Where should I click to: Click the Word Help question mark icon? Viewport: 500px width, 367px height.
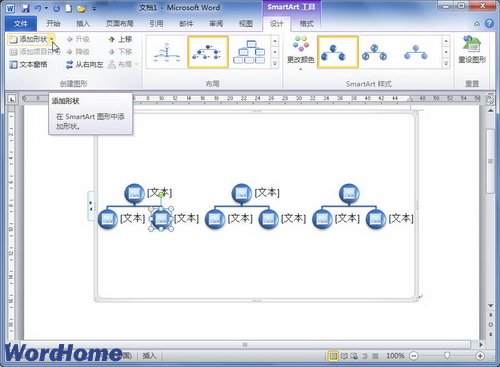pyautogui.click(x=489, y=24)
